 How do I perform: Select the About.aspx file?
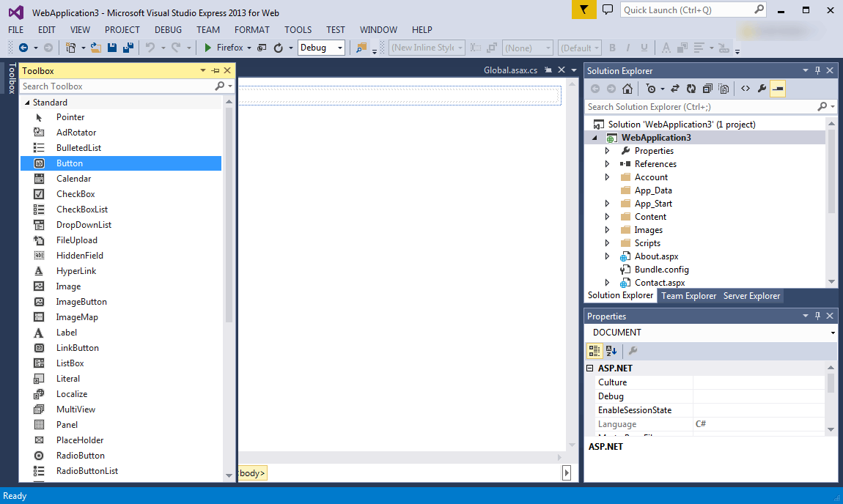click(x=657, y=257)
